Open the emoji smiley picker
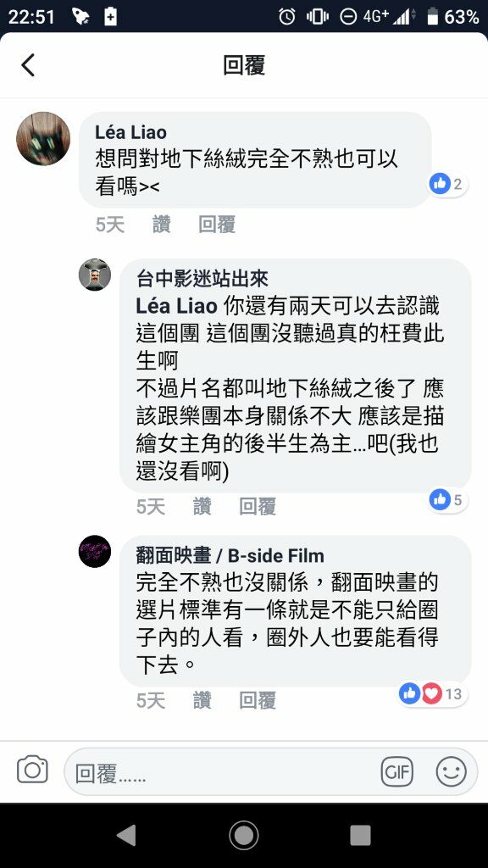This screenshot has width=488, height=868. pyautogui.click(x=451, y=771)
